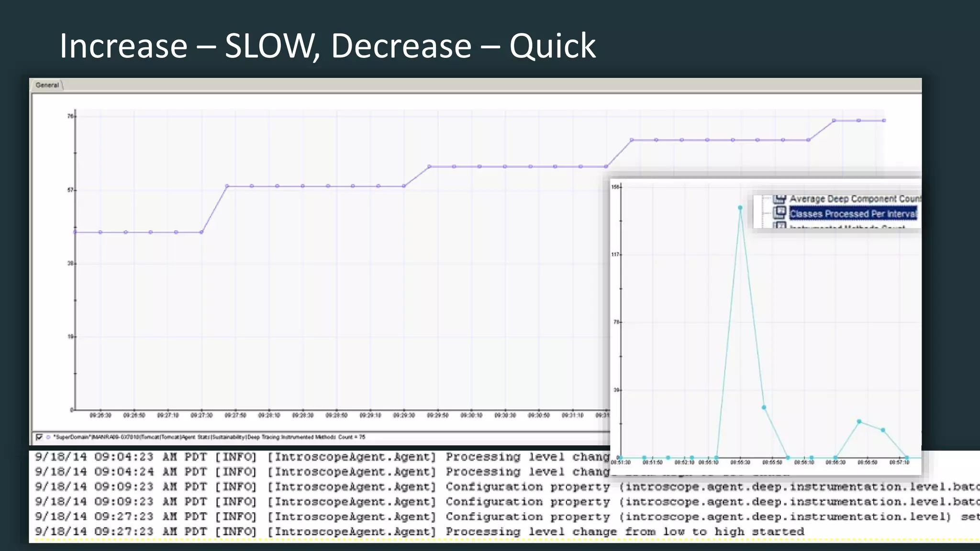Click the slide title 'Increase – SLOW, Decrease – Quick'

[x=327, y=46]
